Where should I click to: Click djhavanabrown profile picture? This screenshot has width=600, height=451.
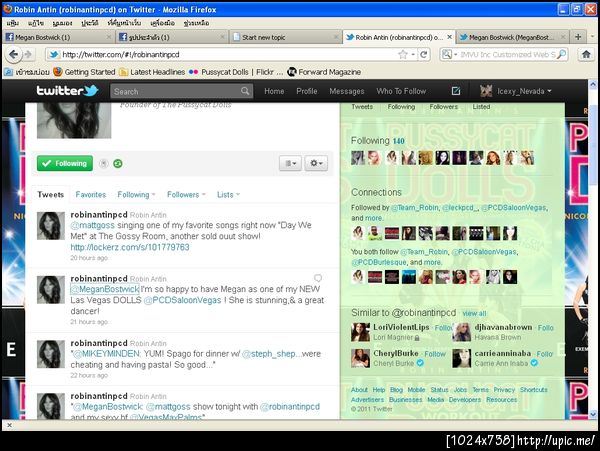point(461,332)
